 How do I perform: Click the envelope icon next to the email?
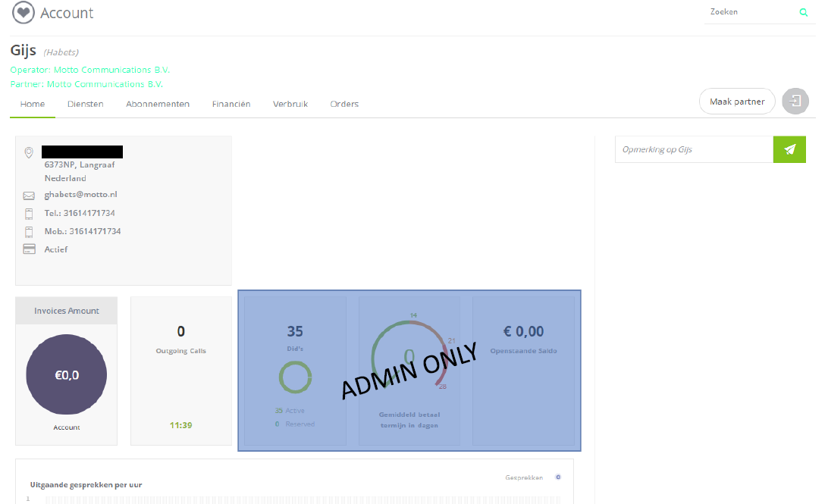[29, 196]
